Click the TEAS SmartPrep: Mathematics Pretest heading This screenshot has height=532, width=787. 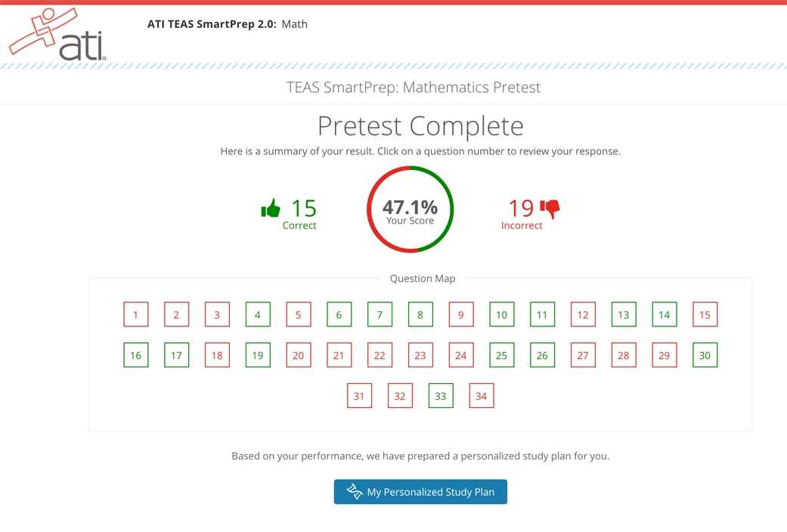413,88
